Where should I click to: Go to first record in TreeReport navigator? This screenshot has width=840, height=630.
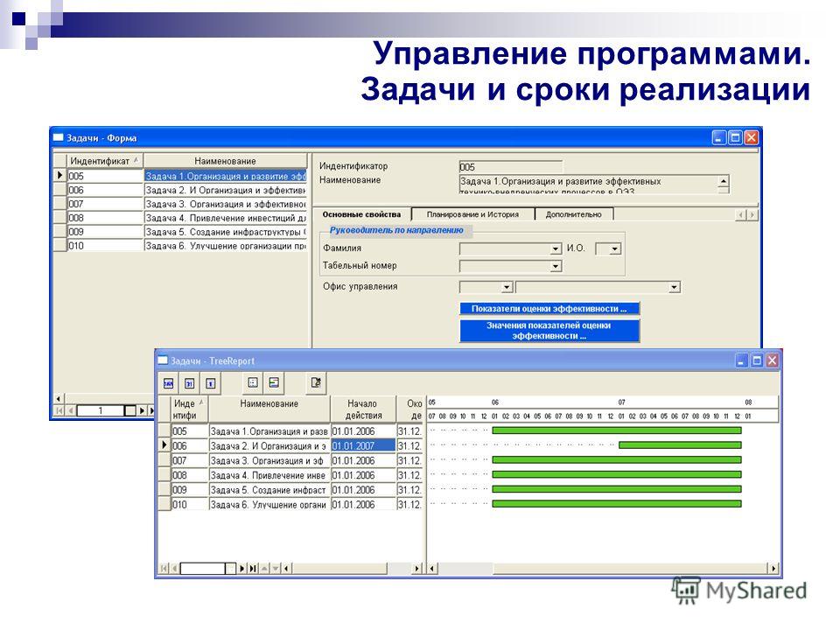pos(164,569)
